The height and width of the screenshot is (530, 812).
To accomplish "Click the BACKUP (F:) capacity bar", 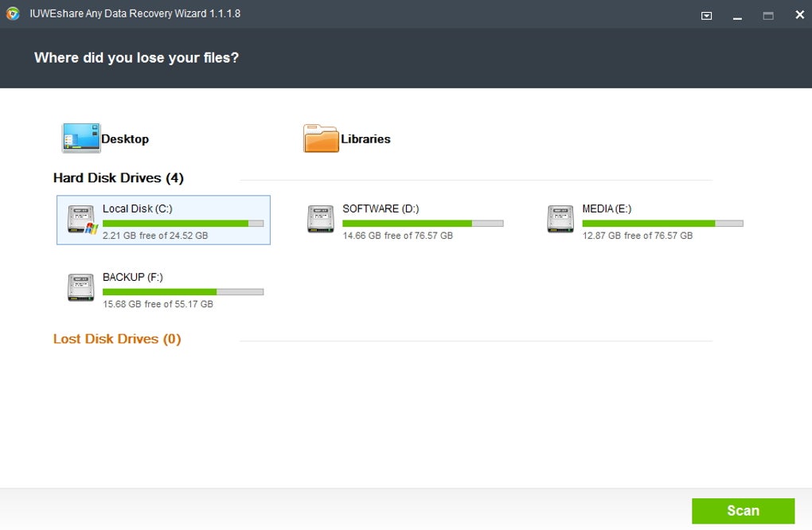I will click(183, 292).
